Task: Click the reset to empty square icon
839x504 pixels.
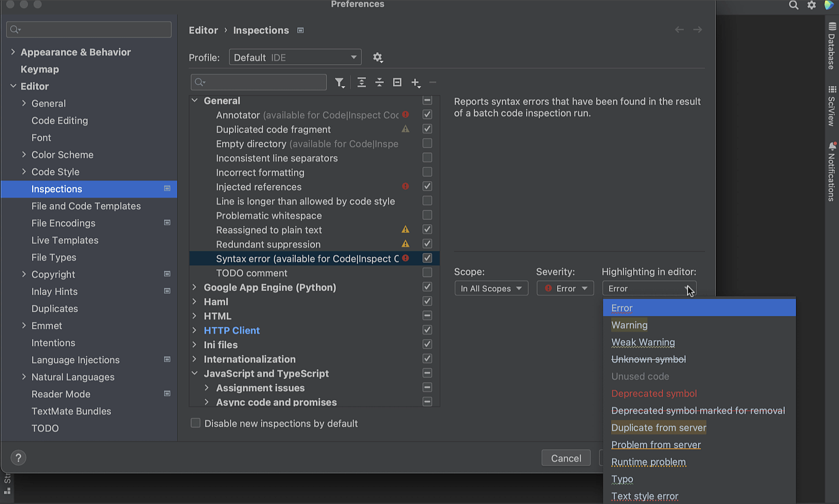Action: pos(397,82)
